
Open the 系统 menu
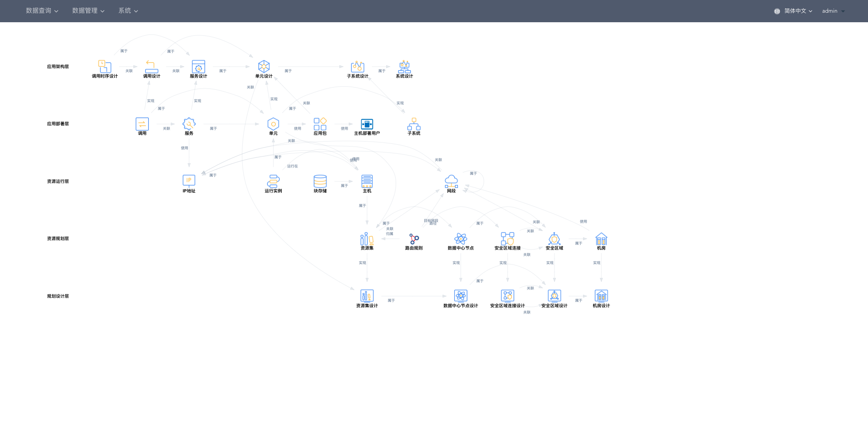coord(128,11)
